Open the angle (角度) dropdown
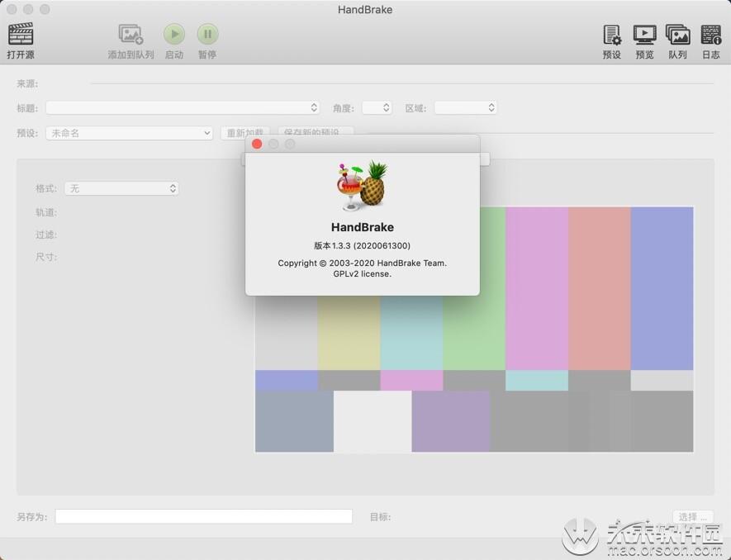The height and width of the screenshot is (560, 731). pyautogui.click(x=377, y=107)
